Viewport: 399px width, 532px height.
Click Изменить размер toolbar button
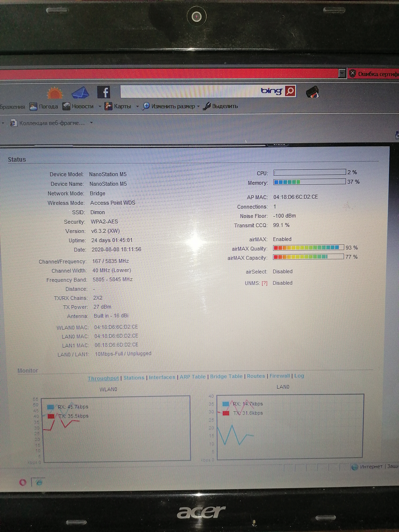tap(169, 106)
